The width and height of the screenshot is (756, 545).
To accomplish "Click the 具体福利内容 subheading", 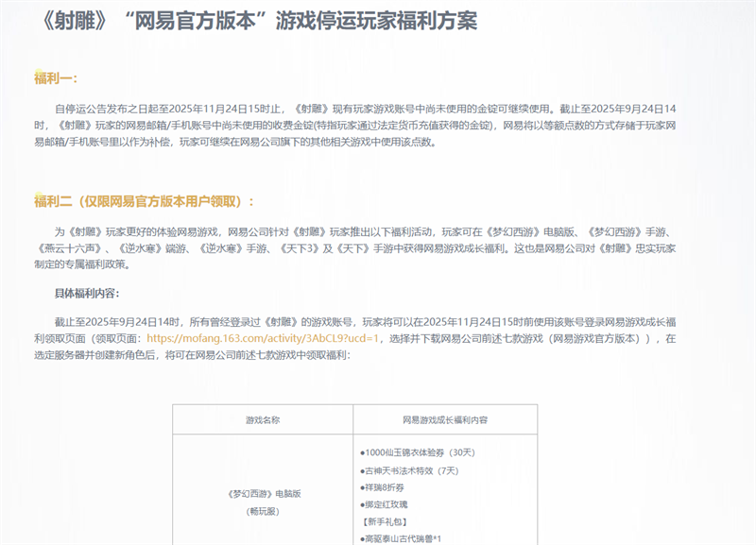I will [87, 292].
